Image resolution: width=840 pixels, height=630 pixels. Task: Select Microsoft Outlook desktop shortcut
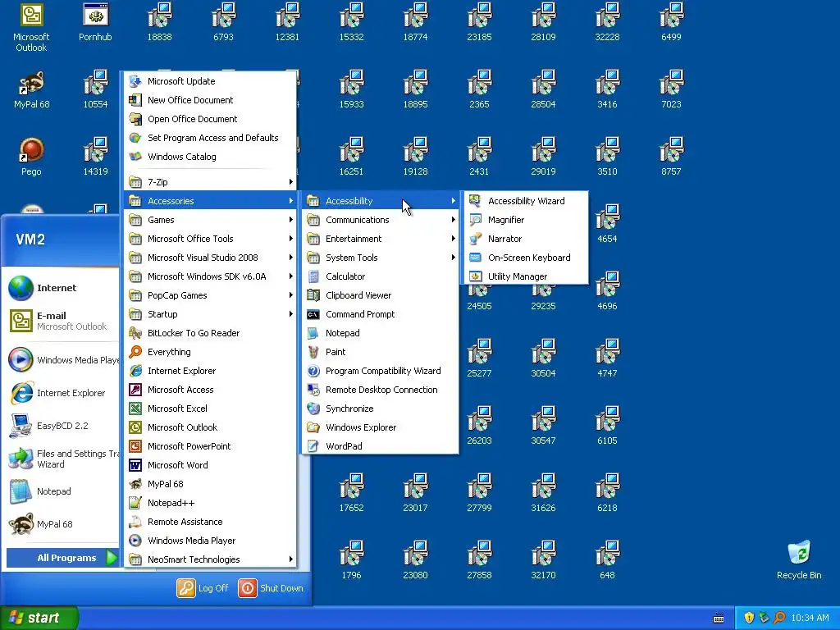coord(31,27)
